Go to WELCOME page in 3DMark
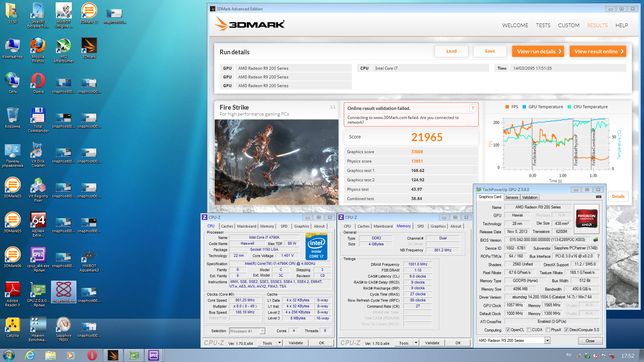644x362 pixels. [x=515, y=25]
